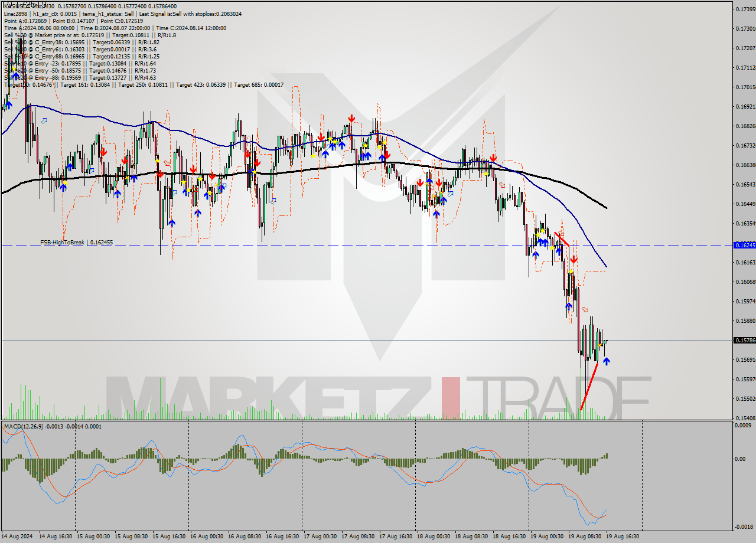Click the 'Target 423: 0.06339' text
The height and width of the screenshot is (543, 756).
201,84
